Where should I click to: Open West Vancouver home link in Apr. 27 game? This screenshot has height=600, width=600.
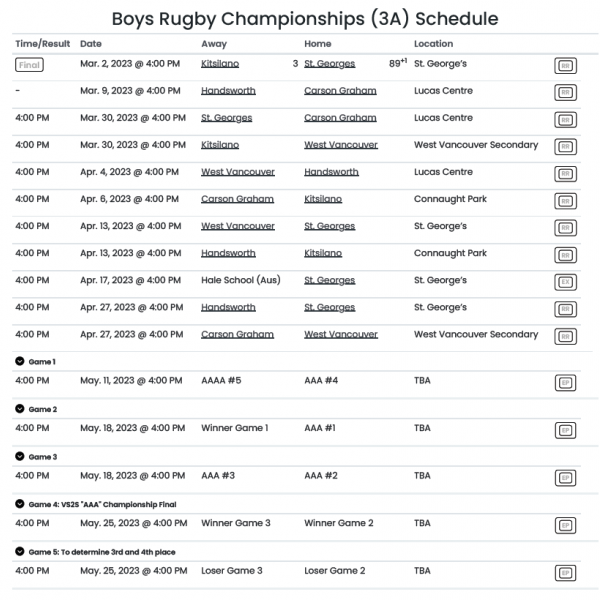(340, 334)
